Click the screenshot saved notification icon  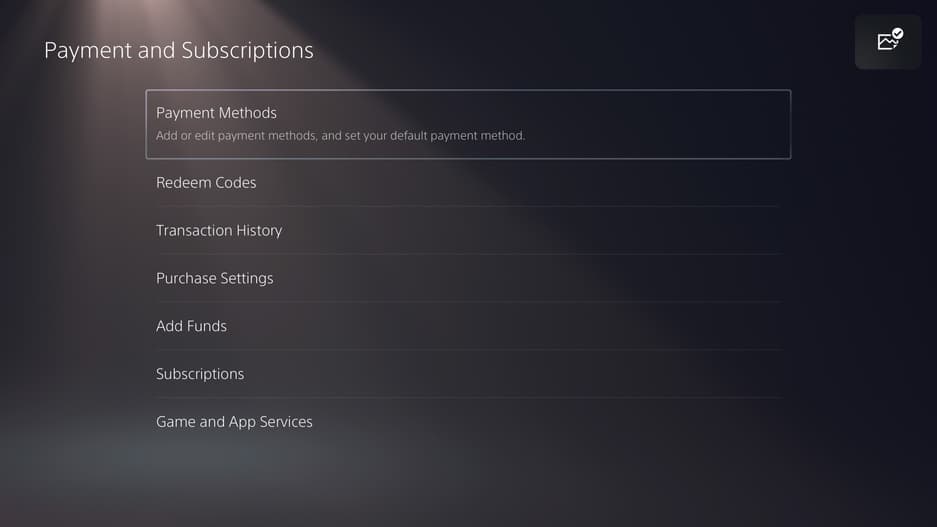coord(888,41)
